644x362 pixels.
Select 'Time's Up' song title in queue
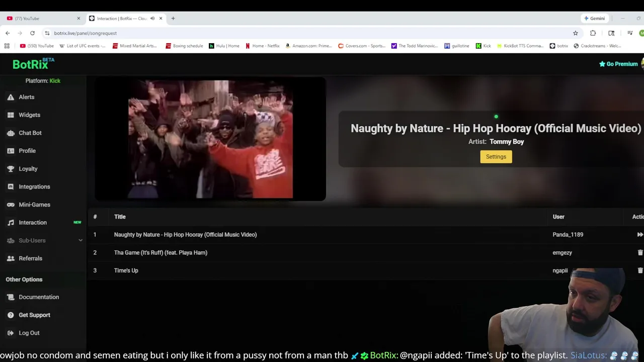tap(126, 270)
